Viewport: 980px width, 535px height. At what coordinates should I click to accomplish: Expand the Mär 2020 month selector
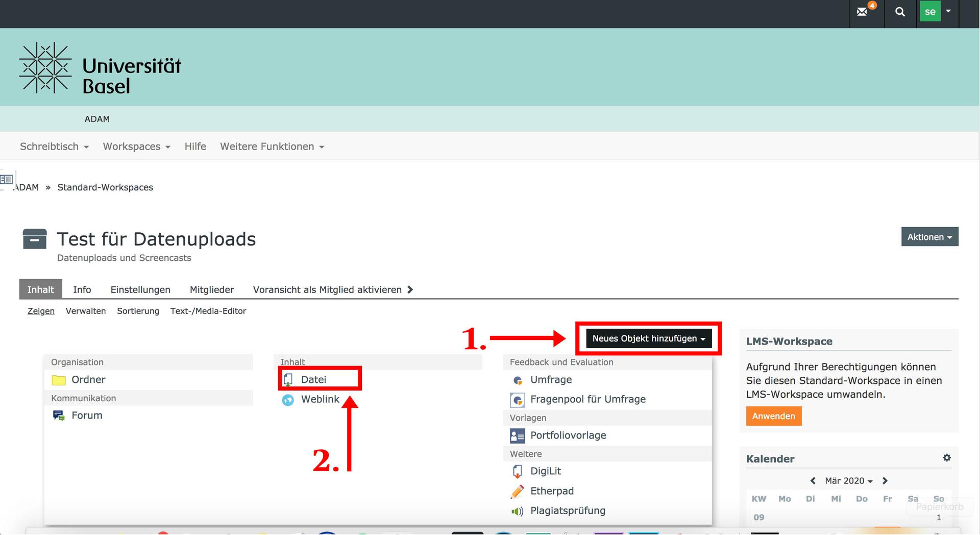(848, 481)
